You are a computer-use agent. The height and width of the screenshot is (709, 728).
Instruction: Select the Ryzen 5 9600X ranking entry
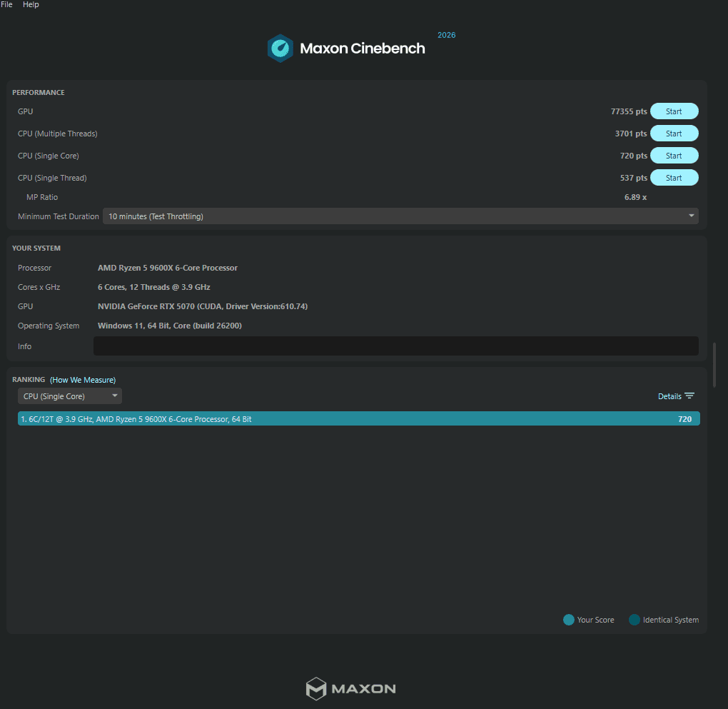pos(358,418)
